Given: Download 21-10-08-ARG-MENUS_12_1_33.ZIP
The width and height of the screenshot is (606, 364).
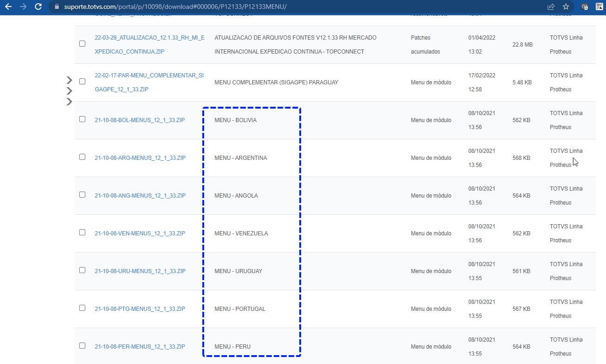Looking at the screenshot, I should click(140, 158).
